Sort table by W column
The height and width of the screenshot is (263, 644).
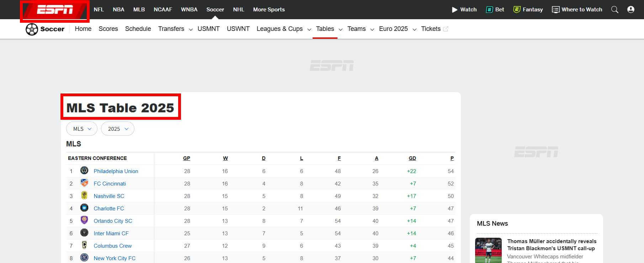point(225,158)
